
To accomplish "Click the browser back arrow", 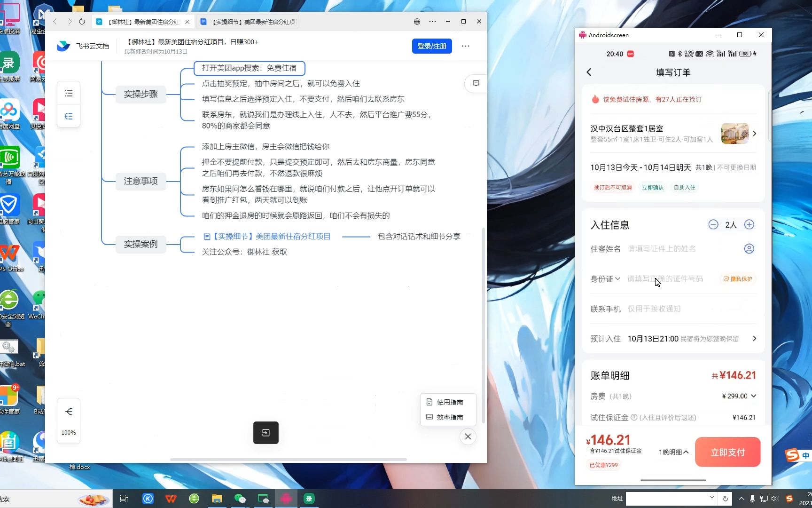I will click(55, 22).
